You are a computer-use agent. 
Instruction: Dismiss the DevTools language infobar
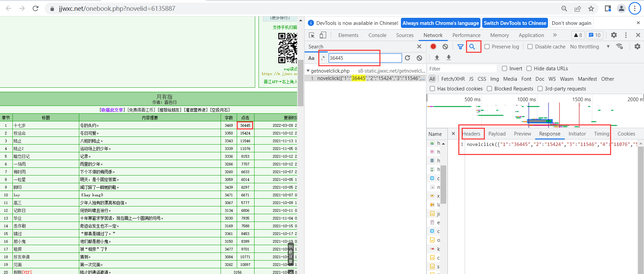tap(638, 23)
